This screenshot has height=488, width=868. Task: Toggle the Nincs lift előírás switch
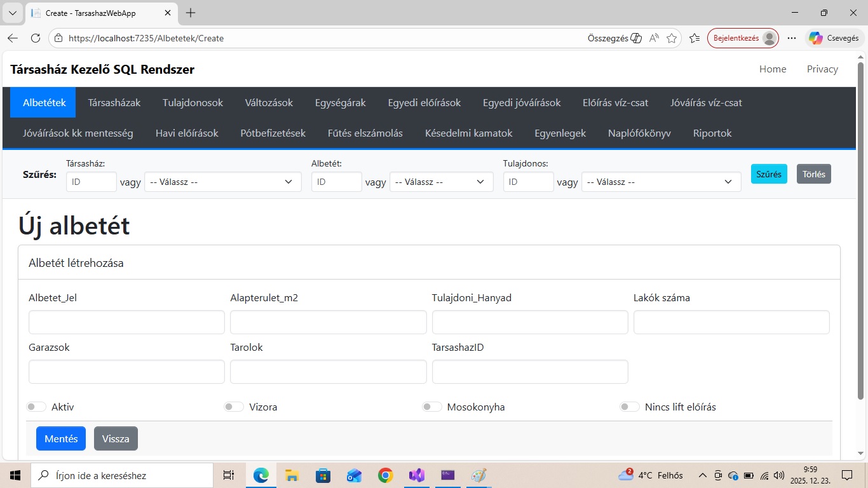(x=630, y=407)
